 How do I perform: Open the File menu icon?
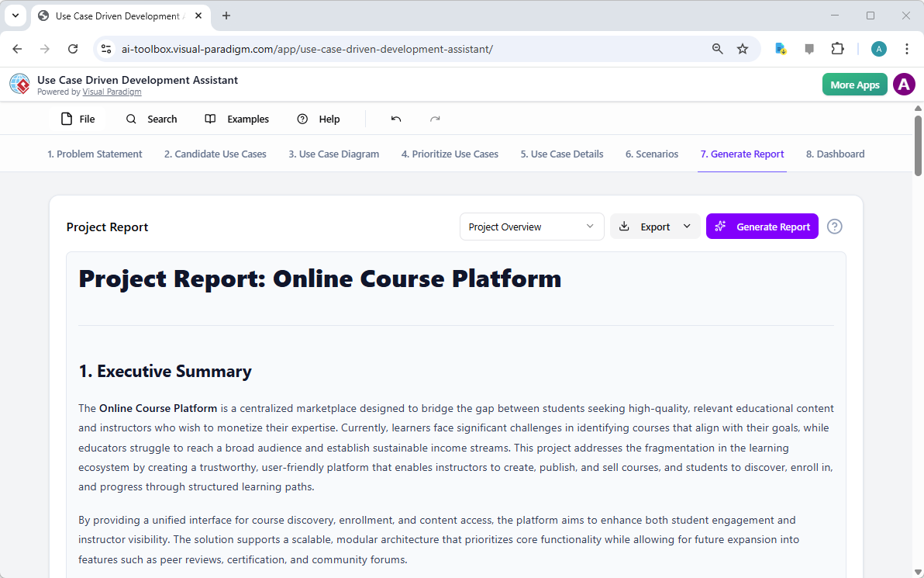click(68, 119)
